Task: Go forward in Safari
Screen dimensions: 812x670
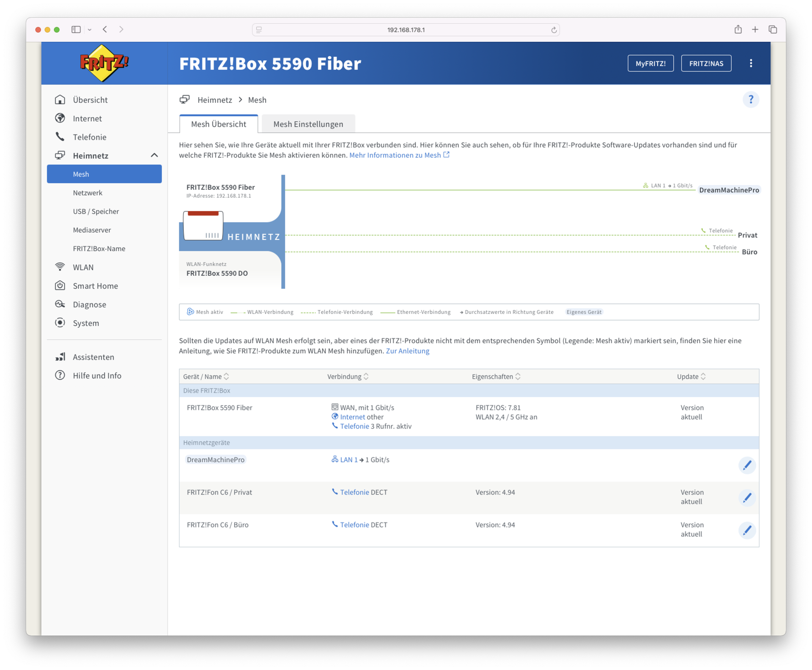Action: click(121, 29)
